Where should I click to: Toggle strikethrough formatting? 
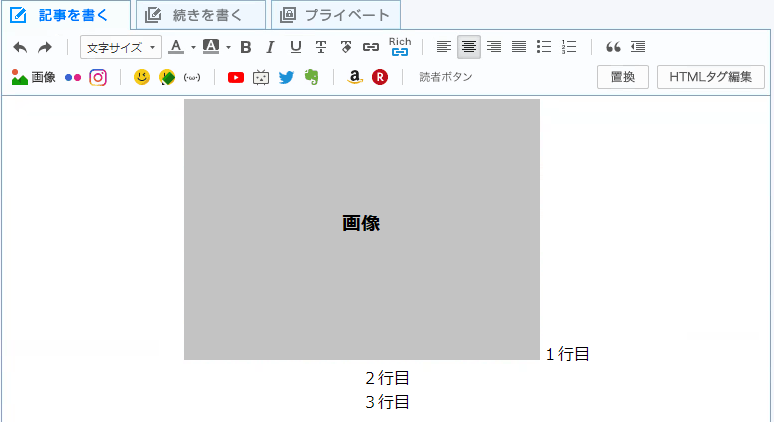point(321,47)
